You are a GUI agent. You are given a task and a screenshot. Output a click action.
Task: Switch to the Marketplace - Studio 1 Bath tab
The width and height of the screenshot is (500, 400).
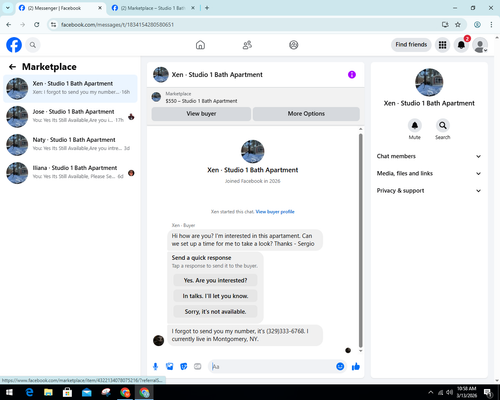pos(153,8)
